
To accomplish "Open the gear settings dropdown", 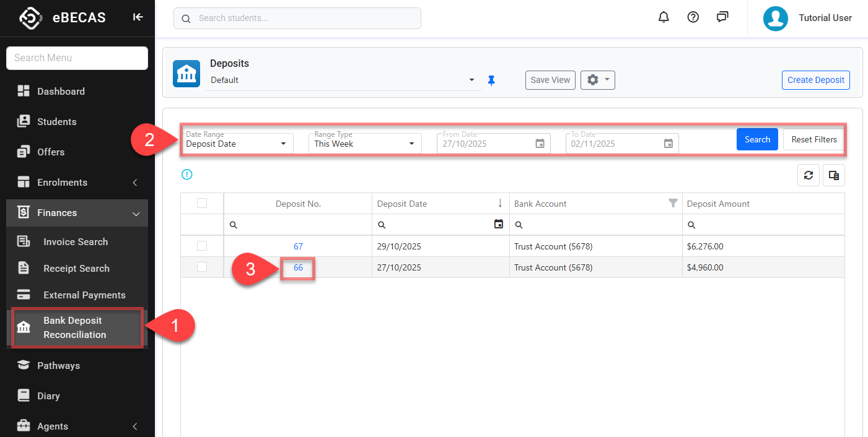I will coord(597,80).
